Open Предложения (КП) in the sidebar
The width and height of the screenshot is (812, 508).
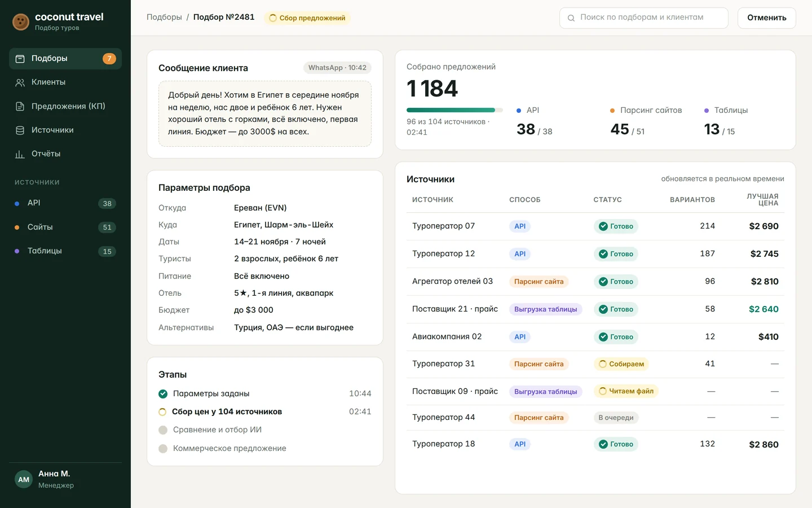[65, 106]
